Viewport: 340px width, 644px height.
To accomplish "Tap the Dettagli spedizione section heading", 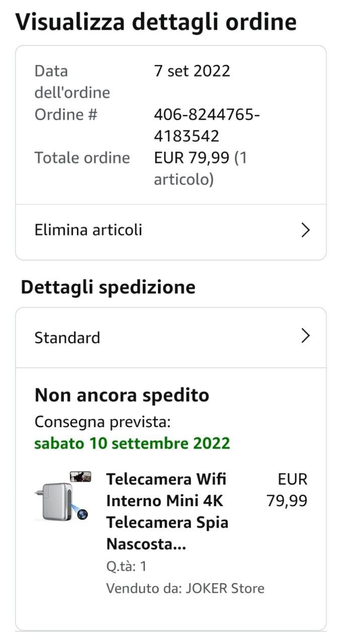I will 108,287.
